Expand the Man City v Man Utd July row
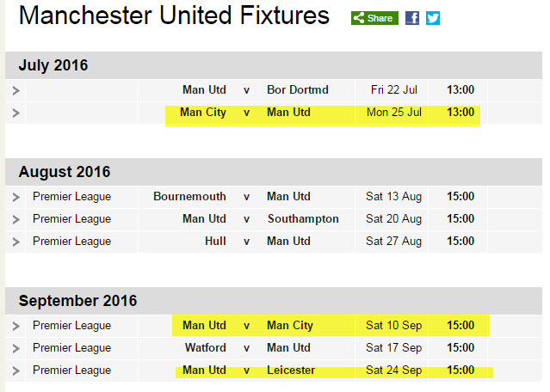The width and height of the screenshot is (550, 392). pos(15,113)
